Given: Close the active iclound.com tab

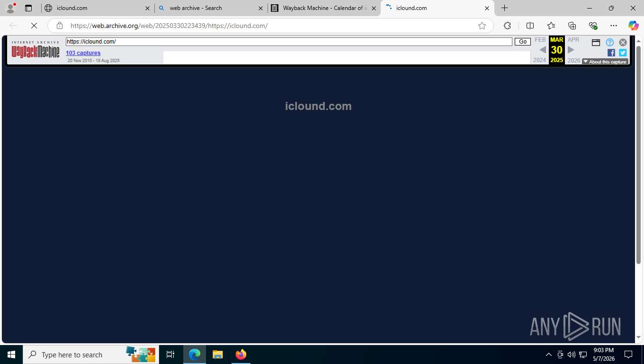Looking at the screenshot, I should click(x=487, y=8).
